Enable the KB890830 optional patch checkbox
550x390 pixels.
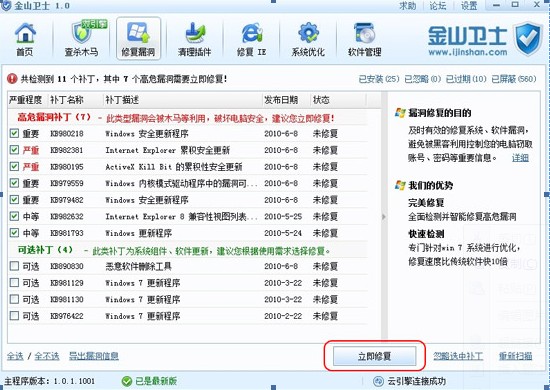[x=14, y=266]
